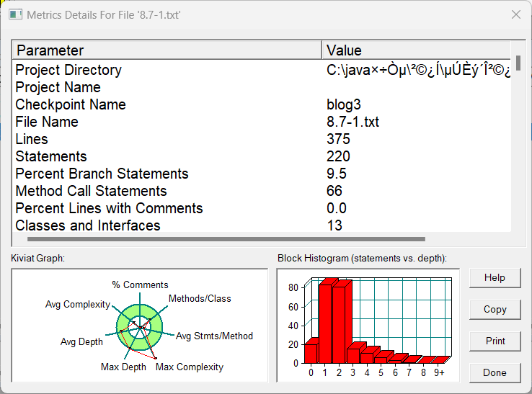Screen dimensions: 532x394
Task: Select the Classes and Interfaces row
Action: pyautogui.click(x=261, y=226)
